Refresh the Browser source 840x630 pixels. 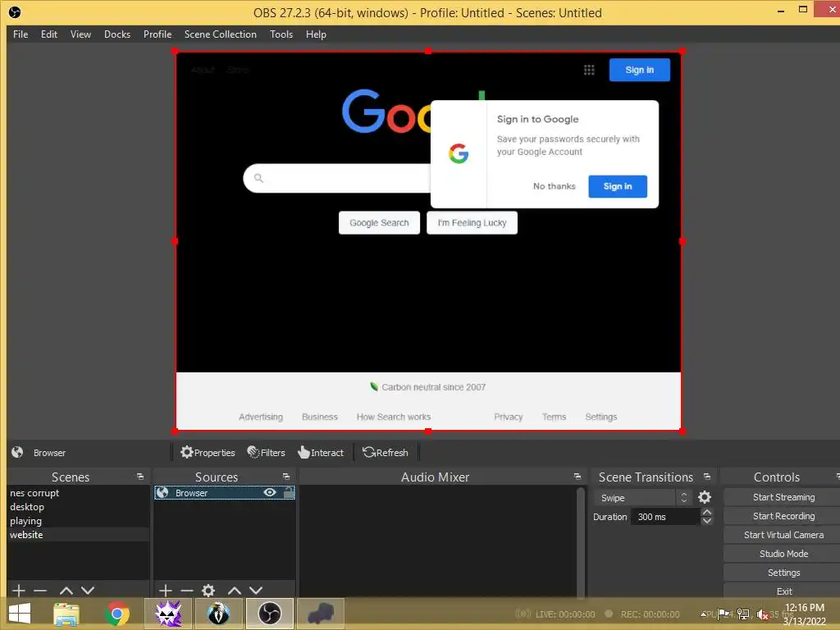[386, 453]
